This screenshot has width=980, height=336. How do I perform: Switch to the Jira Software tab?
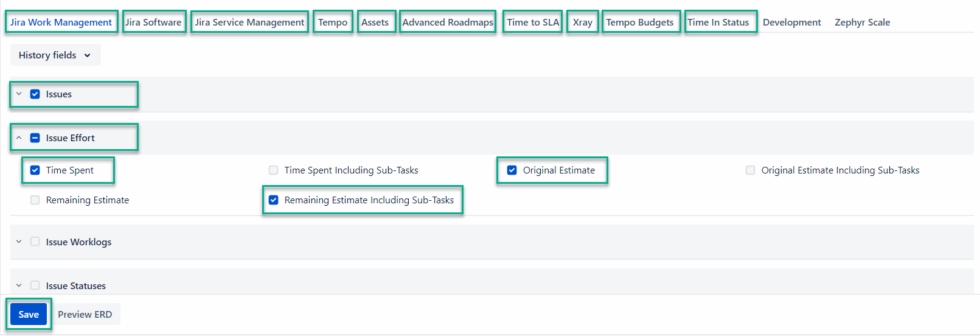click(153, 23)
